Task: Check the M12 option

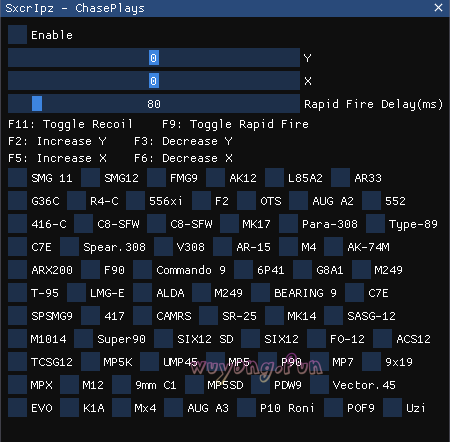Action: [69, 385]
